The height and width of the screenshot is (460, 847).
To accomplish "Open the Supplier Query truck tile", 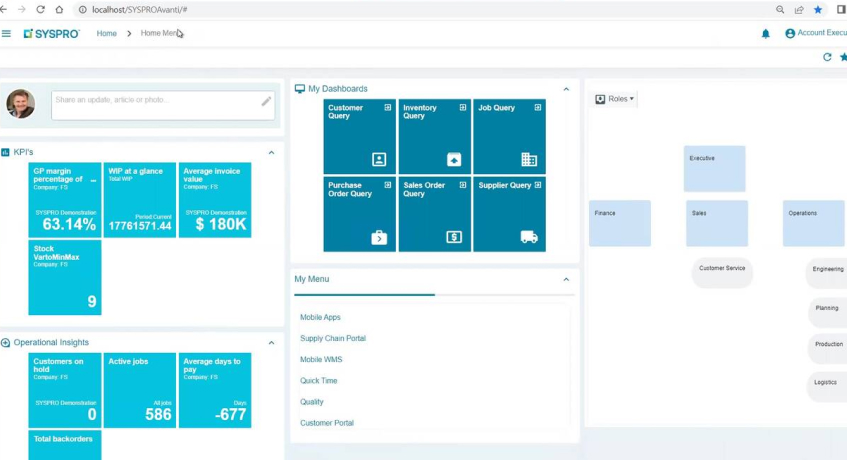I will tap(509, 214).
